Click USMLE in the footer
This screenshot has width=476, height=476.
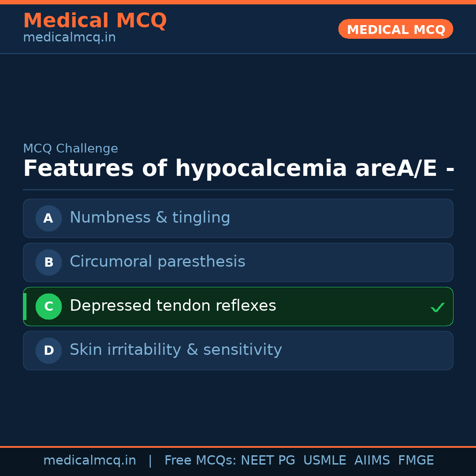pyautogui.click(x=324, y=461)
